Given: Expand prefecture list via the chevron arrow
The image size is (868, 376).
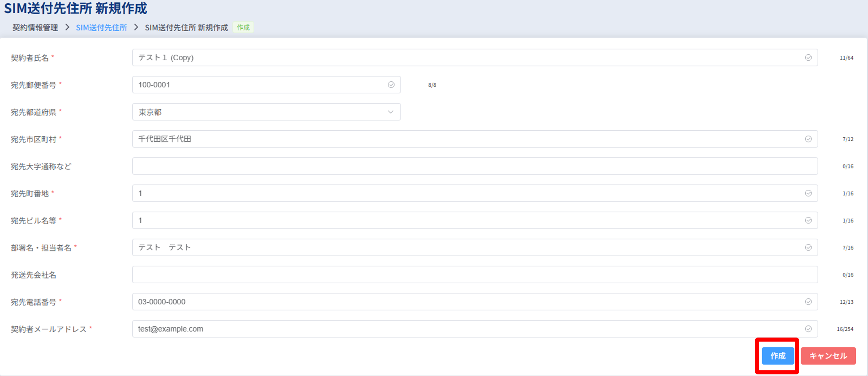Looking at the screenshot, I should [x=390, y=112].
